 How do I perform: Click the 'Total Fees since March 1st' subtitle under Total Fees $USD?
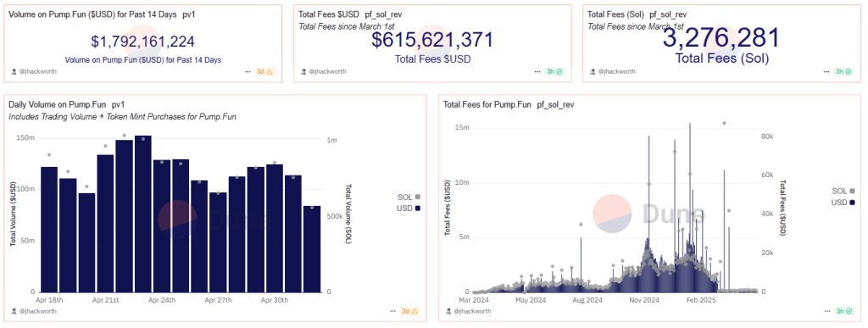pos(347,26)
